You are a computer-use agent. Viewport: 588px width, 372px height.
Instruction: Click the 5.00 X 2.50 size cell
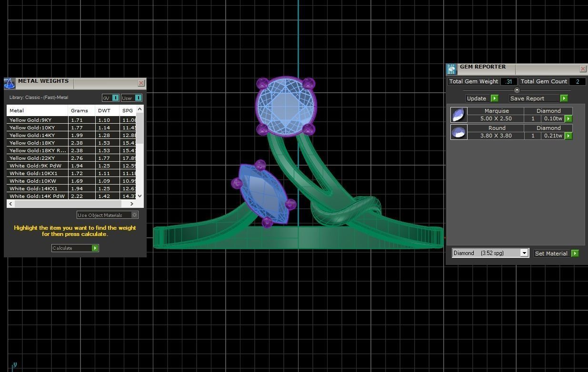coord(496,119)
